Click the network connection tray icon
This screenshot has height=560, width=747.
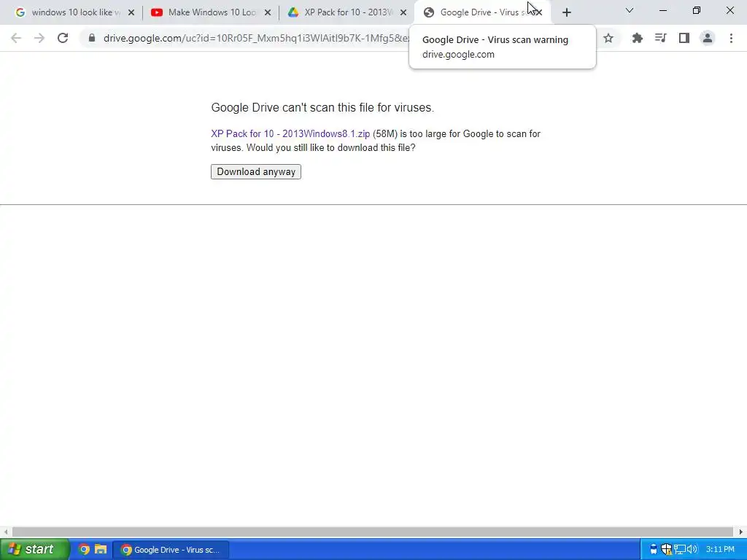679,550
